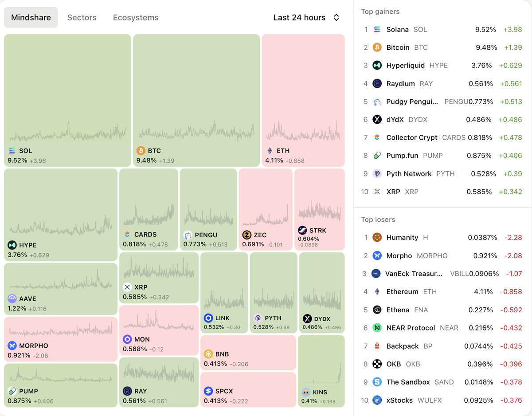The width and height of the screenshot is (532, 416).
Task: Open Pyth Network in Top gainers
Action: 442,174
